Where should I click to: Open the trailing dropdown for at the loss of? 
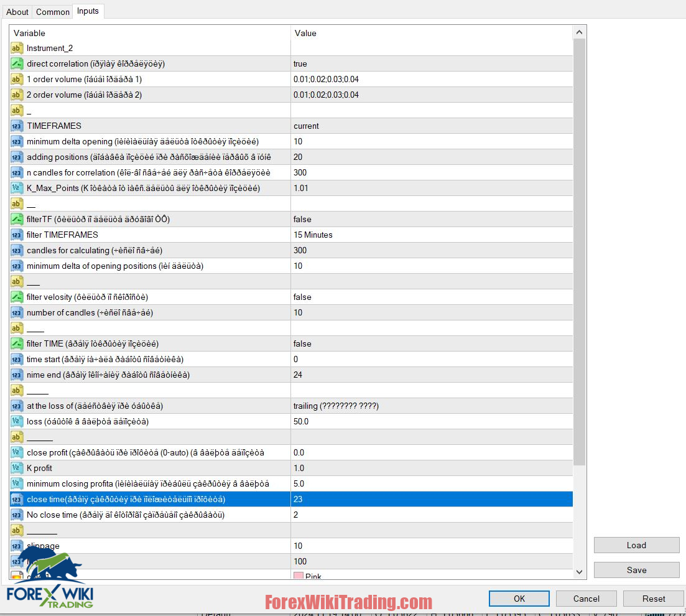coord(373,406)
